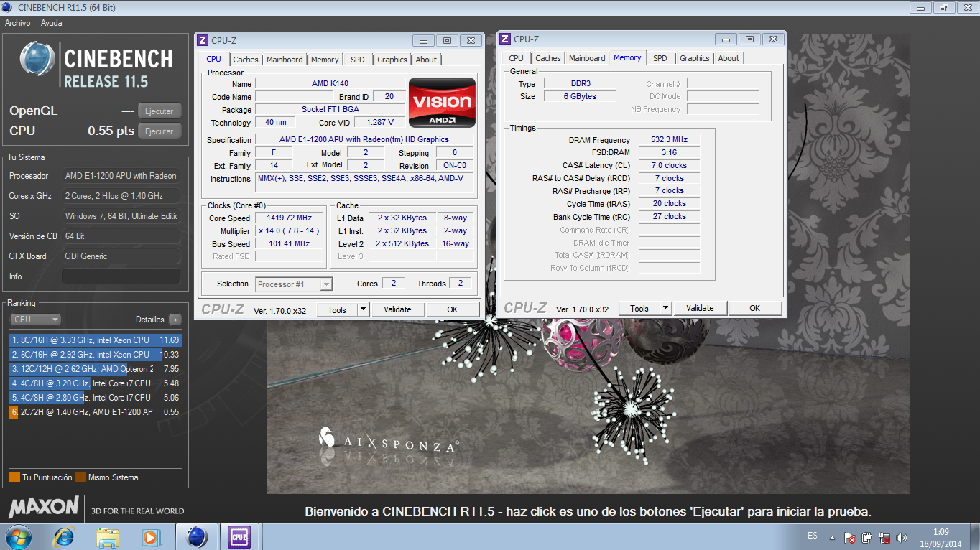Open the Archivo menu
The image size is (980, 550).
(x=17, y=23)
